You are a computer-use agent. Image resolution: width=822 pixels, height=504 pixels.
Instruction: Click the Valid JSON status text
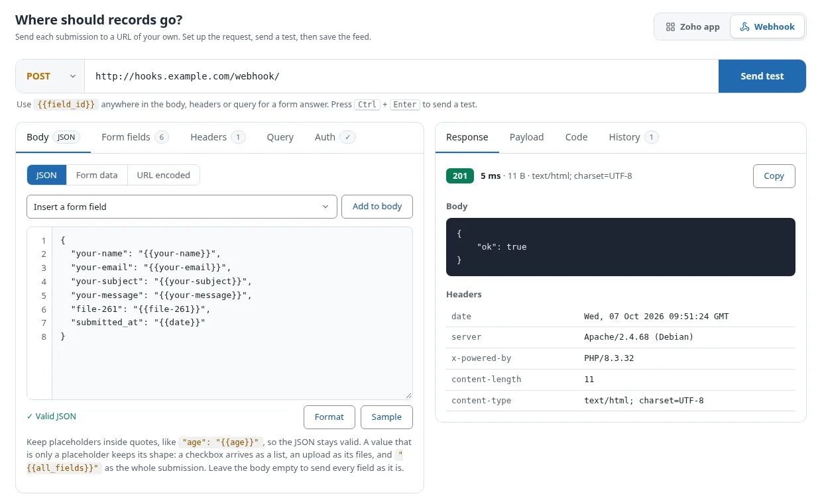(52, 417)
